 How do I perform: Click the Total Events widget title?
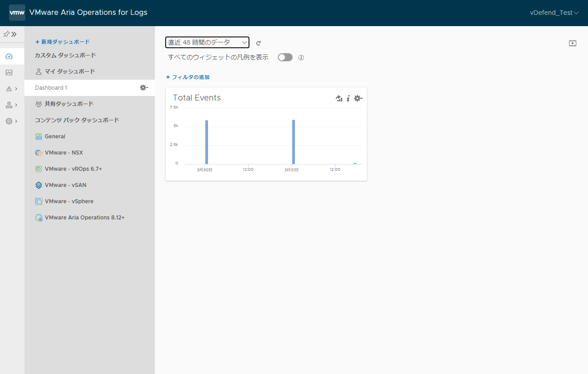197,98
